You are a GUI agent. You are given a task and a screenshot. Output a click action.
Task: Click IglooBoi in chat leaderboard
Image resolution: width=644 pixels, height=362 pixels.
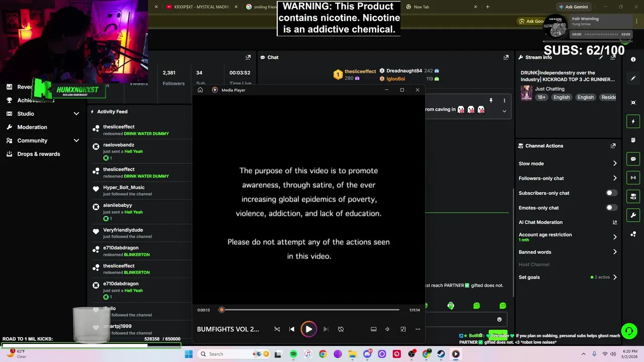tap(395, 79)
